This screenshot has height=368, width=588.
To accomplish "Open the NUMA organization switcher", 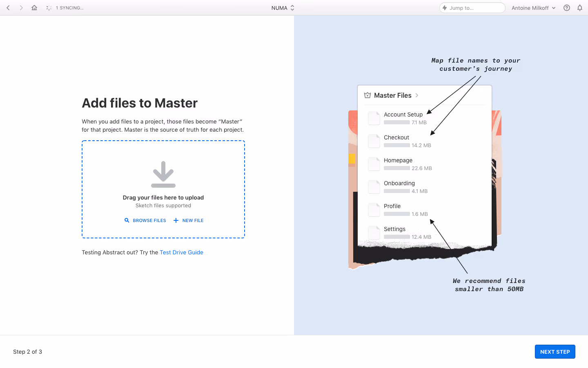I will click(x=283, y=8).
